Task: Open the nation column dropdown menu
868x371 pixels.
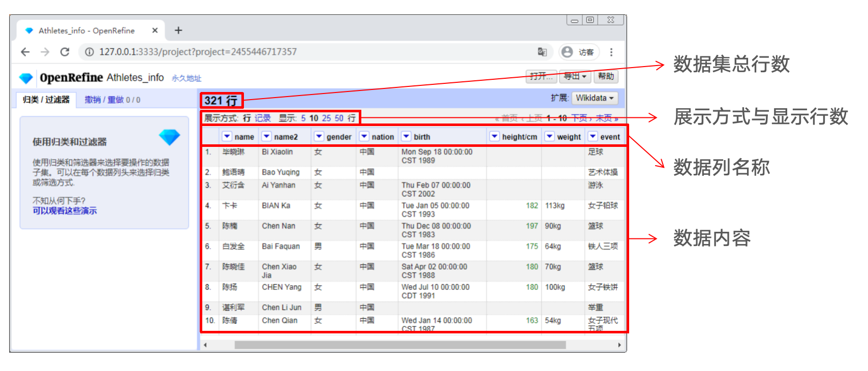Action: (364, 136)
